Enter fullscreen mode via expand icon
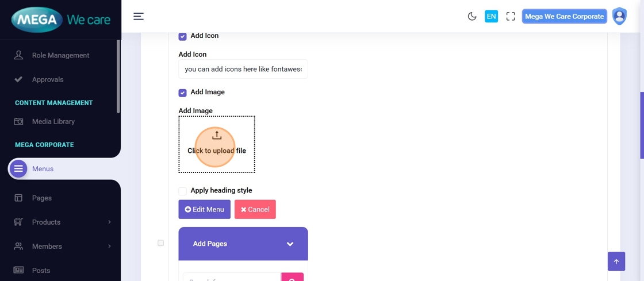644x281 pixels. pos(511,17)
